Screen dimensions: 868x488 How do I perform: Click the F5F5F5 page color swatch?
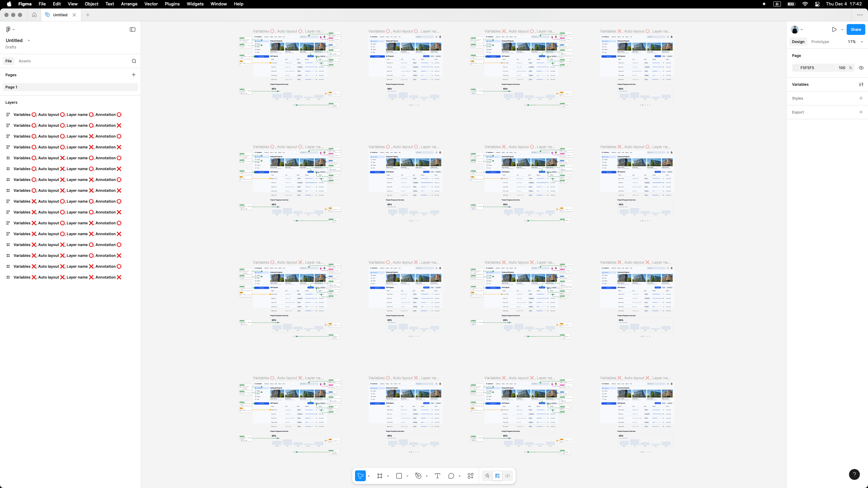[x=796, y=68]
